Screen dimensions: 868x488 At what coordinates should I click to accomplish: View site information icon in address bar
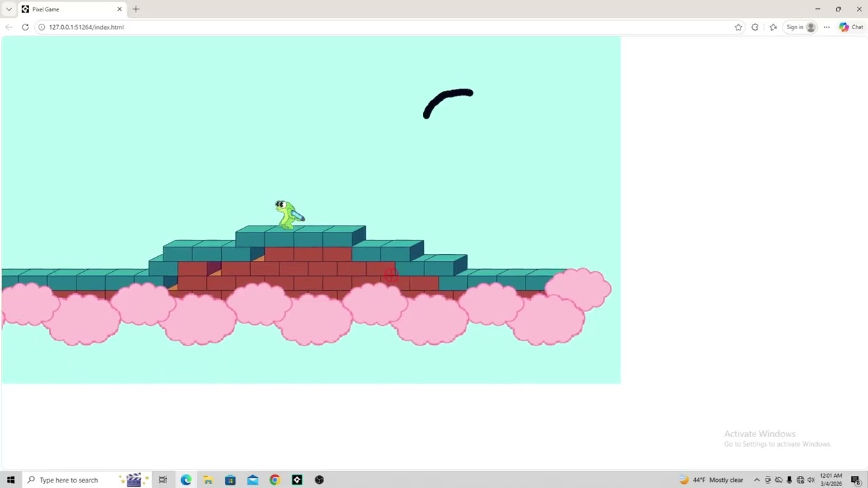tap(41, 27)
